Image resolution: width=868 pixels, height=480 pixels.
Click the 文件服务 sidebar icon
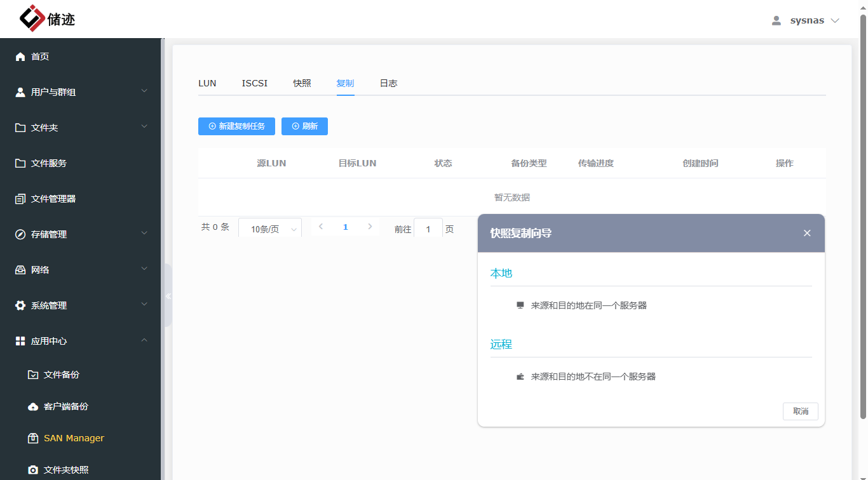click(20, 163)
